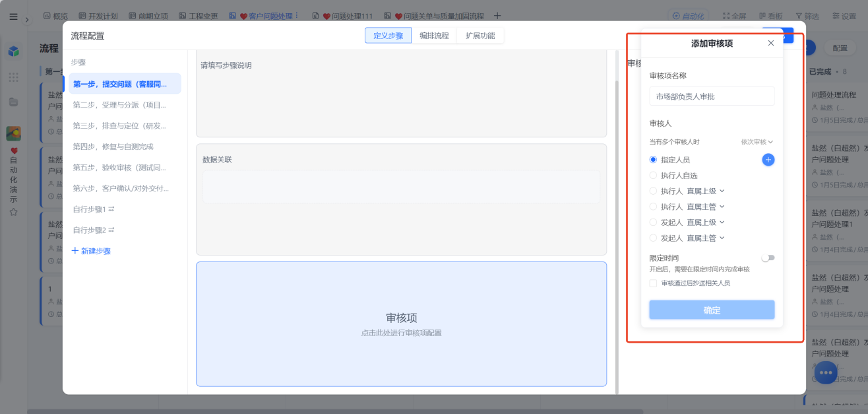
Task: Add a new view with the plus icon
Action: point(497,15)
